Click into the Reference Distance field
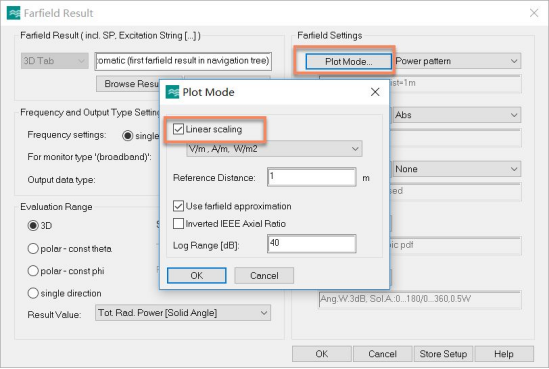549x369 pixels. pos(312,177)
